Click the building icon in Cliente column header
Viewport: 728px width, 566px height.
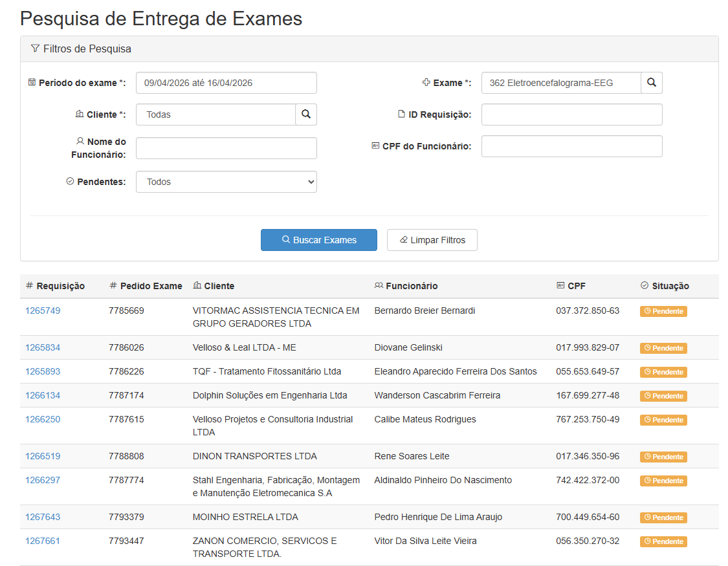[197, 285]
